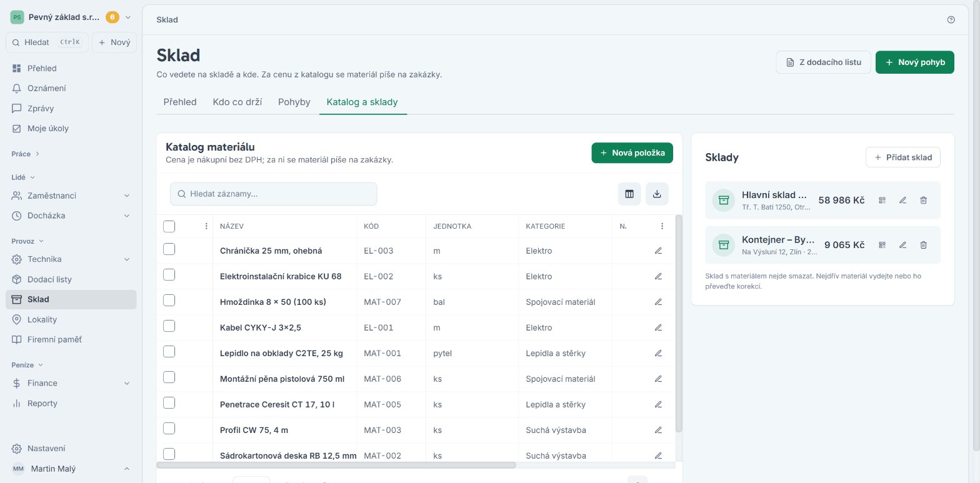Focus the Hledat záznamy search field
Image resolution: width=980 pixels, height=483 pixels.
point(274,194)
